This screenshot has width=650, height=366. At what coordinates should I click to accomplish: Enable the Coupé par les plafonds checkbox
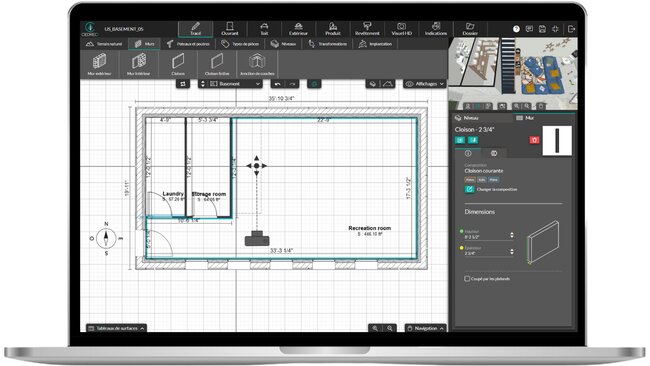pos(467,279)
